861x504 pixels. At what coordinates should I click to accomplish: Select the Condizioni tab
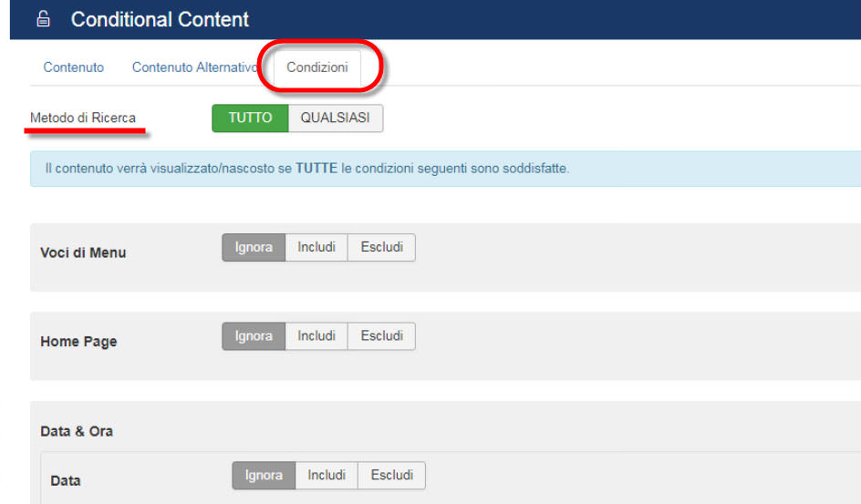click(x=317, y=67)
